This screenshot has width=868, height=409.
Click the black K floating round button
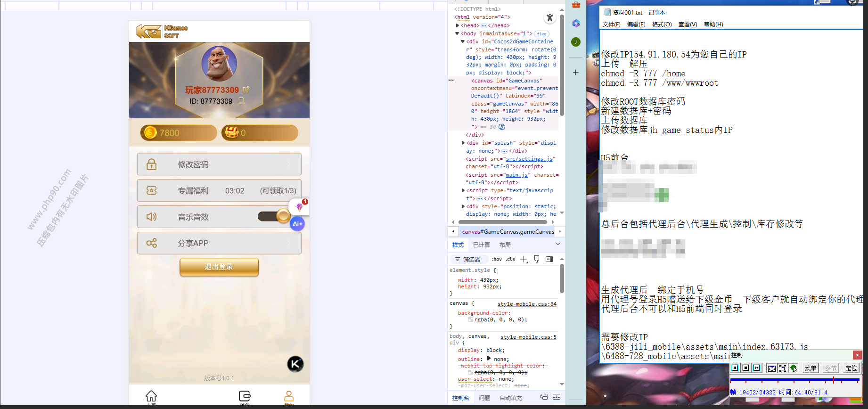pos(295,364)
